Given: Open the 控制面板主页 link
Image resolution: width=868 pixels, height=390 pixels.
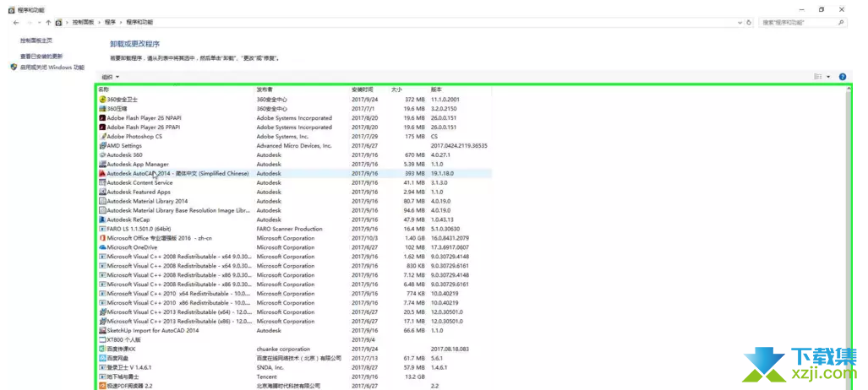Looking at the screenshot, I should coord(36,41).
